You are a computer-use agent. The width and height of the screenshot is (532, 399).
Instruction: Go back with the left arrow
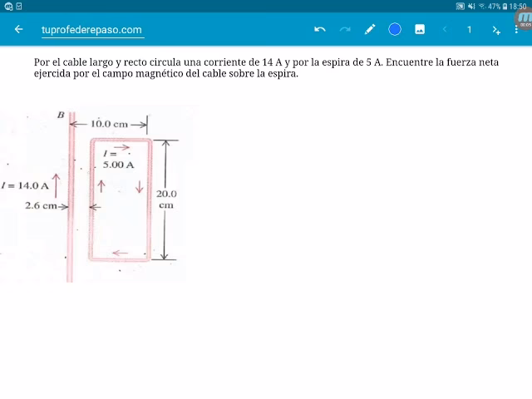point(18,30)
